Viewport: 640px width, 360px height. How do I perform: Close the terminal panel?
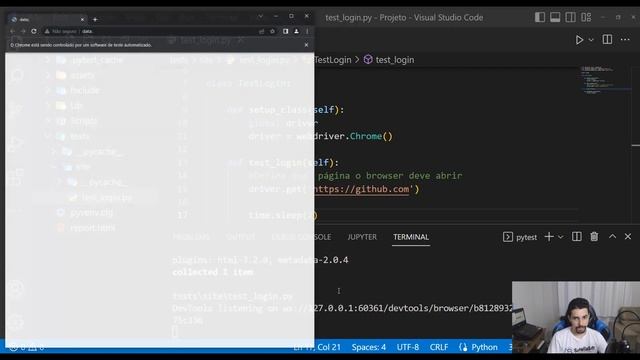coord(628,237)
